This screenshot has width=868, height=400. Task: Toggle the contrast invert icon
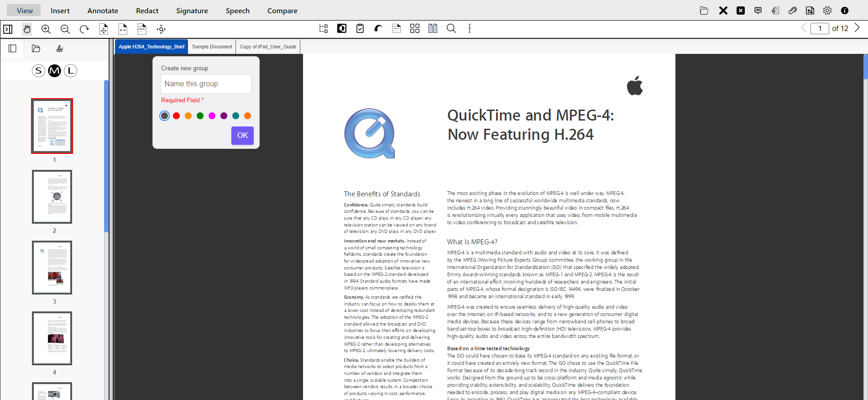(342, 28)
